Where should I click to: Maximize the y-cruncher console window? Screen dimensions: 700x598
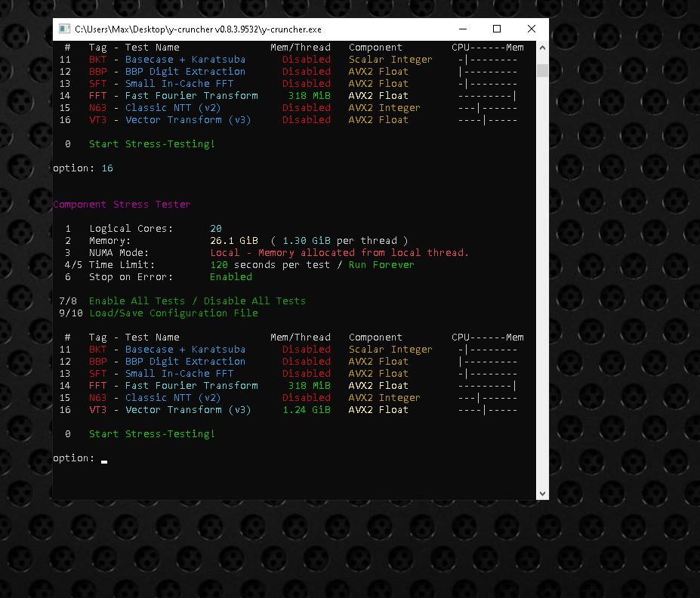tap(497, 29)
